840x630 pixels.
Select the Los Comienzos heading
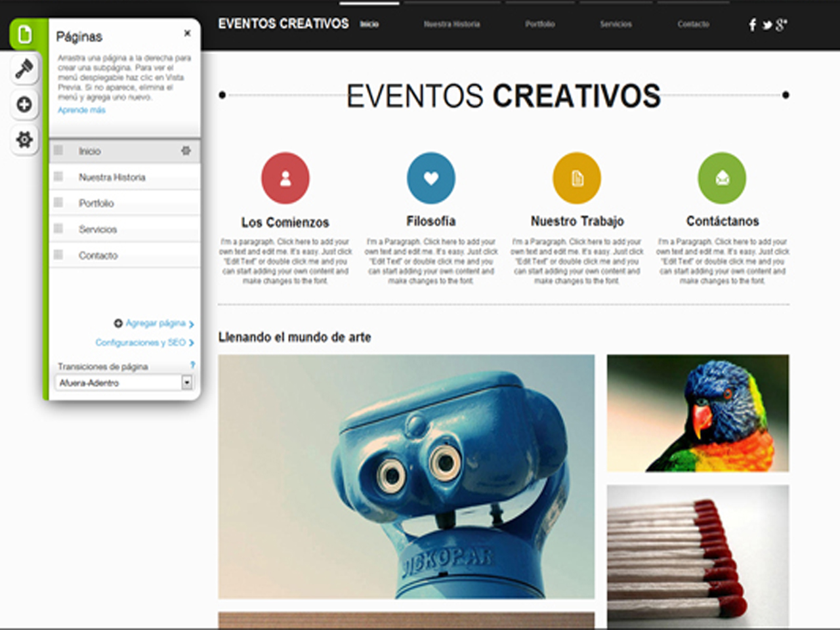pyautogui.click(x=285, y=222)
